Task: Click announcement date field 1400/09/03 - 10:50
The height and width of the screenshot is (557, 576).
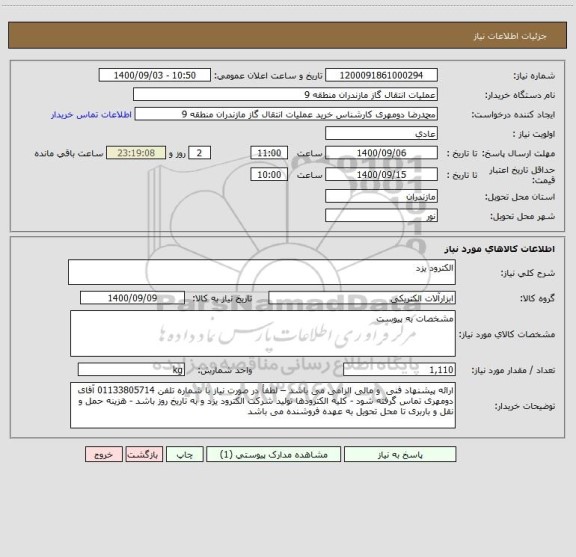Action: coord(155,75)
